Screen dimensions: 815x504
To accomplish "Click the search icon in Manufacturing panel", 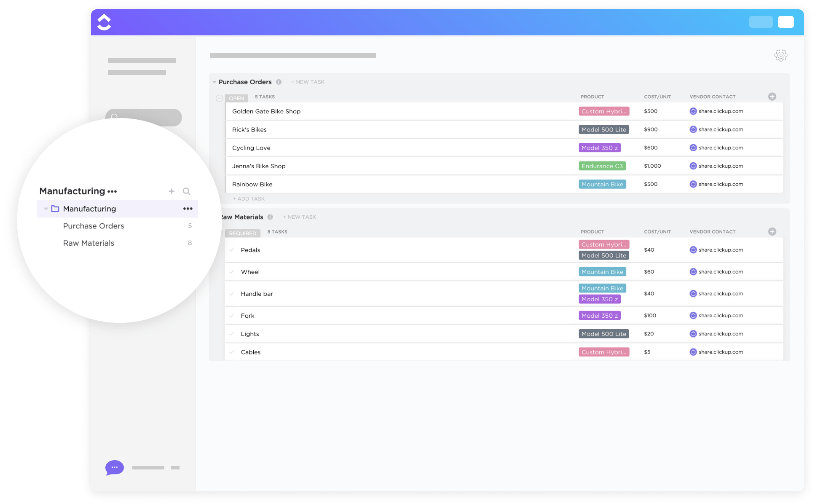I will [186, 191].
